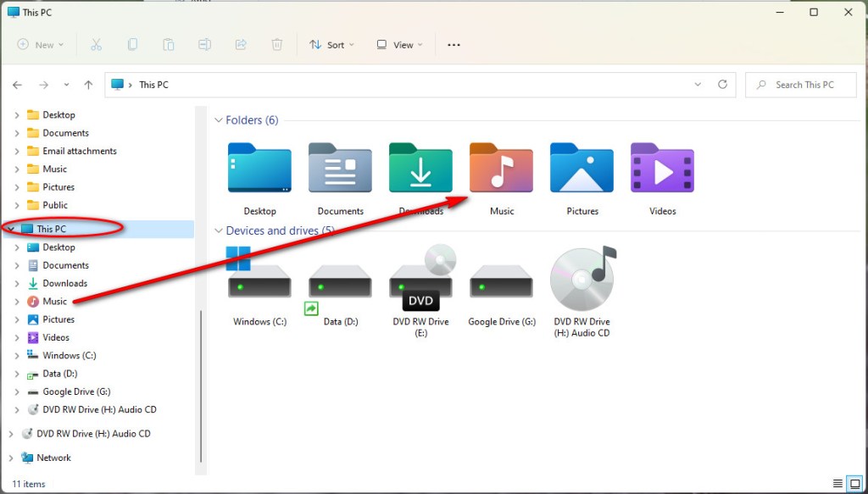Click the Rename icon in toolbar
The height and width of the screenshot is (494, 868).
[x=204, y=45]
